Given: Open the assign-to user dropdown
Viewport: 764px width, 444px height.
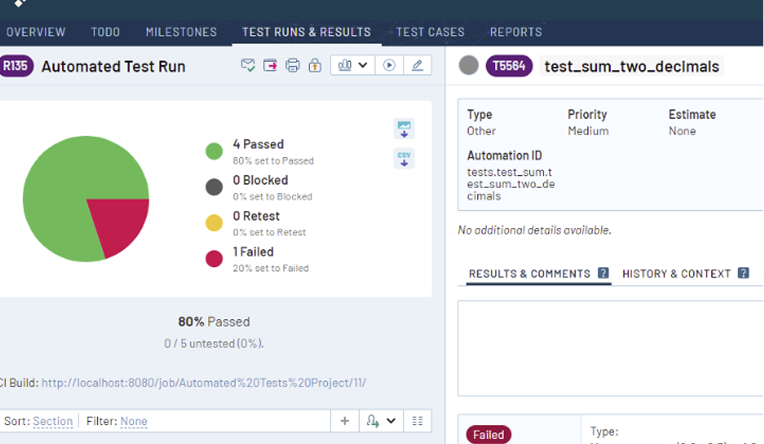Looking at the screenshot, I should (x=381, y=421).
